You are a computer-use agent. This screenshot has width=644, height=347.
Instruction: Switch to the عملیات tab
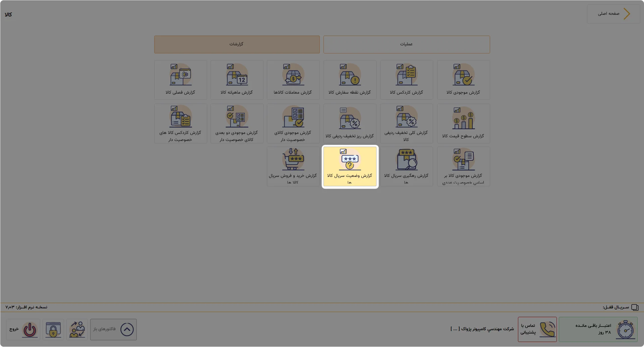pos(407,44)
